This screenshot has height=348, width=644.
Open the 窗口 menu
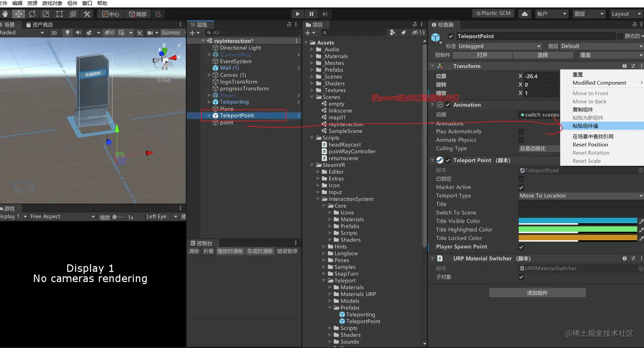(87, 3)
